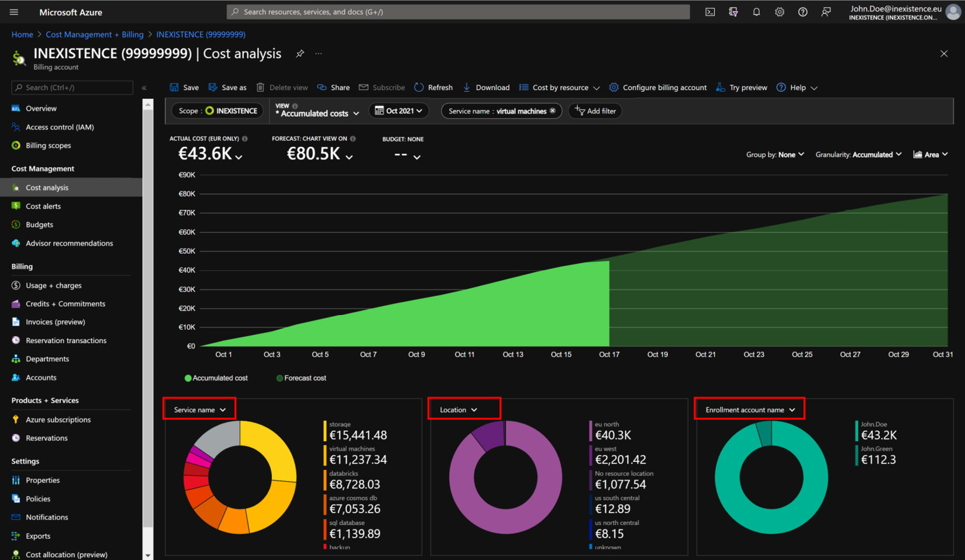Click Save as in the toolbar
965x560 pixels.
tap(227, 88)
